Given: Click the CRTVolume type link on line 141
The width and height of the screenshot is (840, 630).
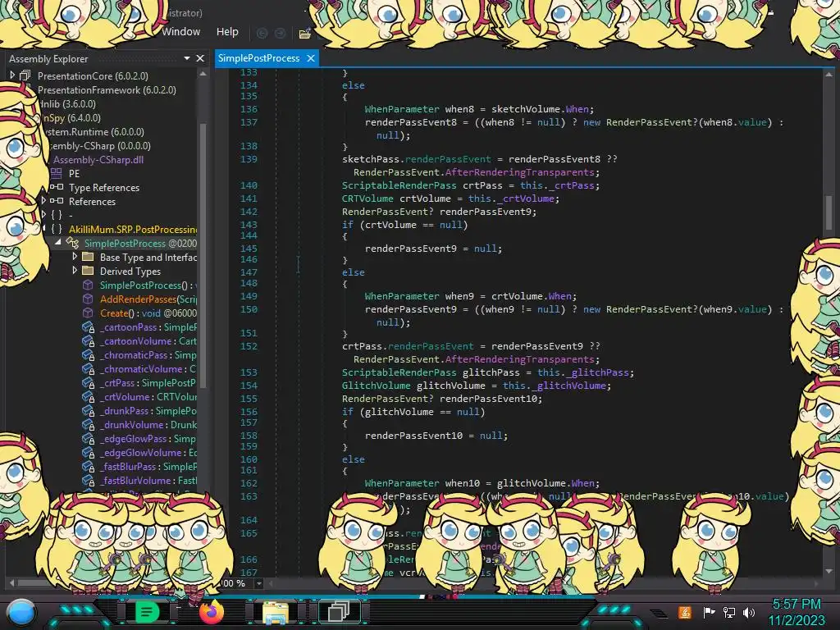Looking at the screenshot, I should coord(367,199).
